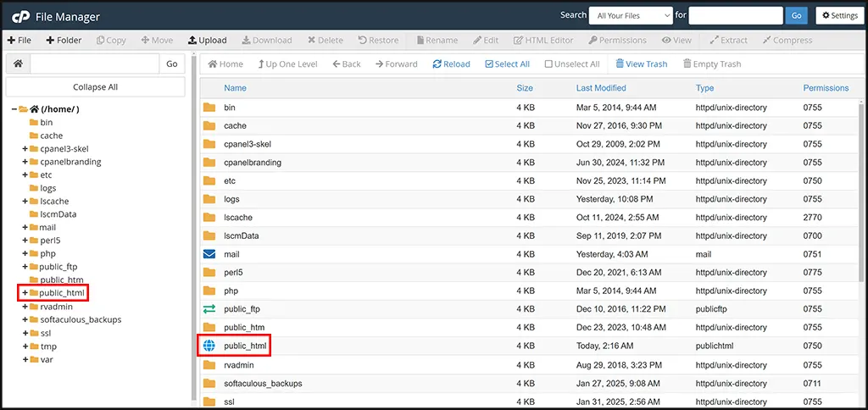Viewport: 868px width, 410px height.
Task: Focus the directory path input field
Action: point(95,64)
